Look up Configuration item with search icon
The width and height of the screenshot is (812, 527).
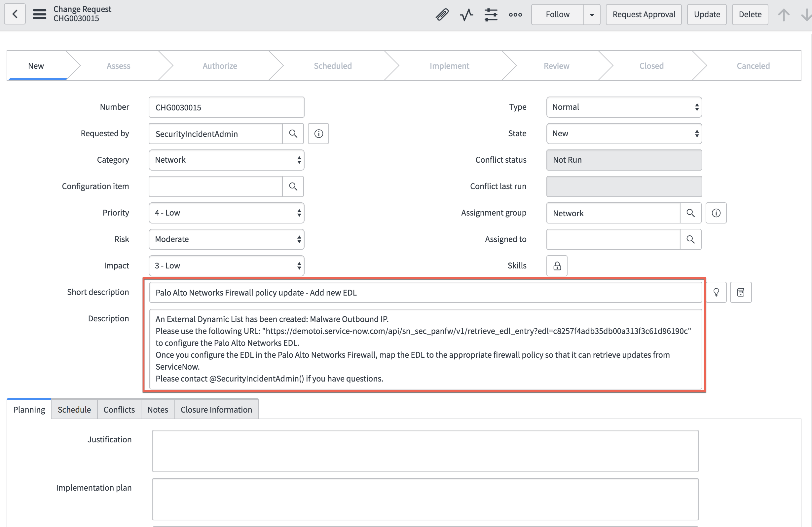(293, 186)
